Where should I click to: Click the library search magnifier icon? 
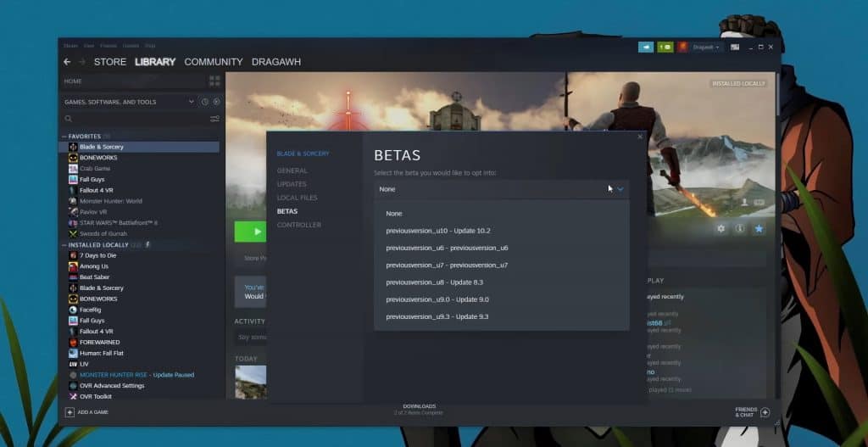(69, 119)
